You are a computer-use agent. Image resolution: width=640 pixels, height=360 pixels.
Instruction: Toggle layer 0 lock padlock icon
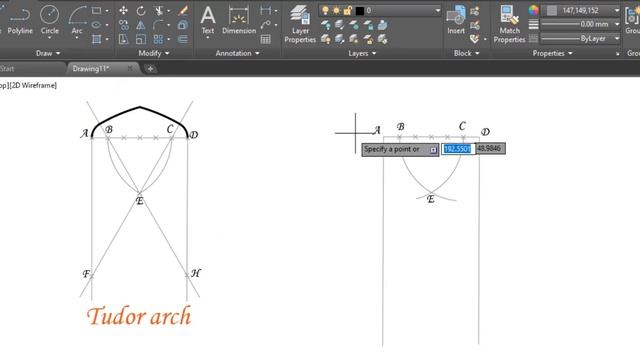click(348, 11)
